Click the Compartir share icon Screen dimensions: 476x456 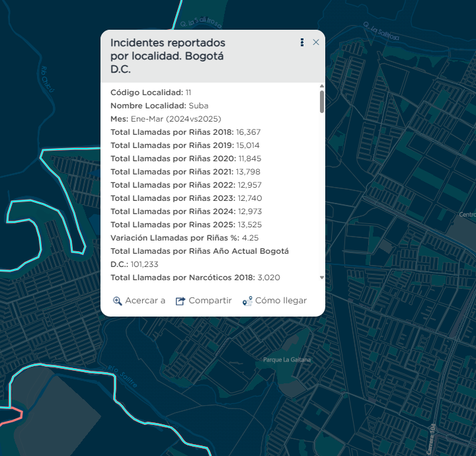[180, 301]
